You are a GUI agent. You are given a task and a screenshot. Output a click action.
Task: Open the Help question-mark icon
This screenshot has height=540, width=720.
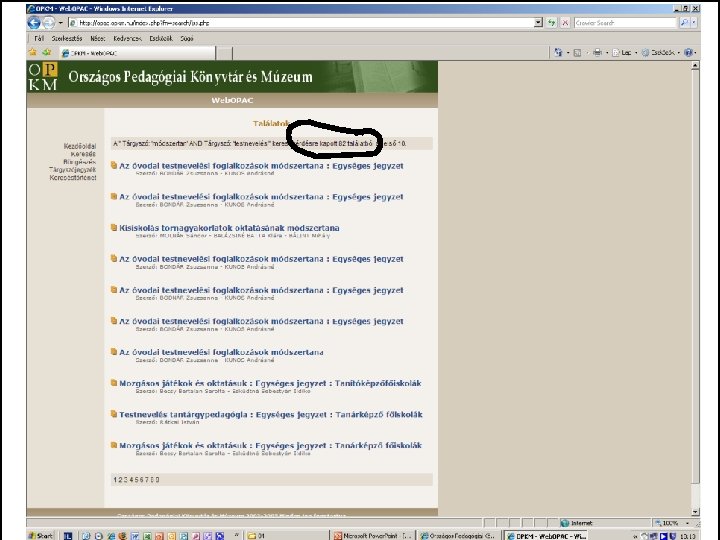point(688,53)
